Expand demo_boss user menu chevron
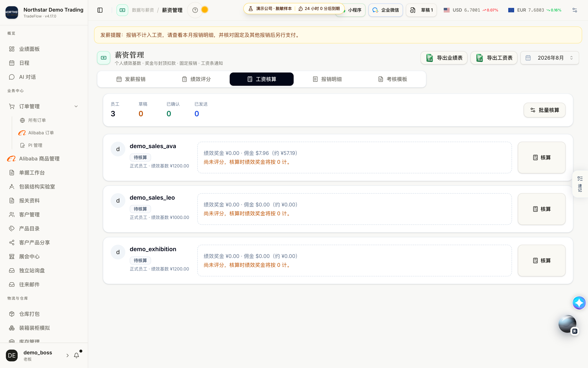This screenshot has width=588, height=368. click(67, 355)
